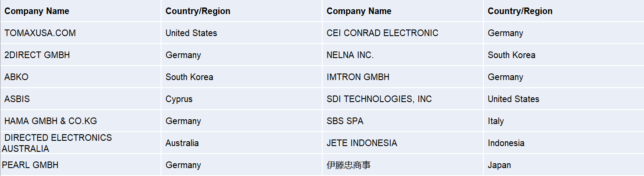Select HAMA GMBH & CO.KG entry
Viewport: 644px width, 176px height.
81,121
